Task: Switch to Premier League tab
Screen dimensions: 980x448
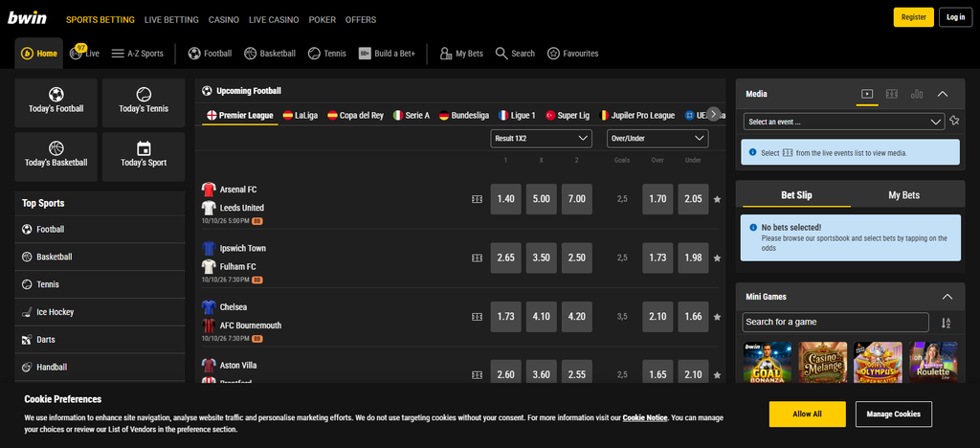Action: [240, 115]
